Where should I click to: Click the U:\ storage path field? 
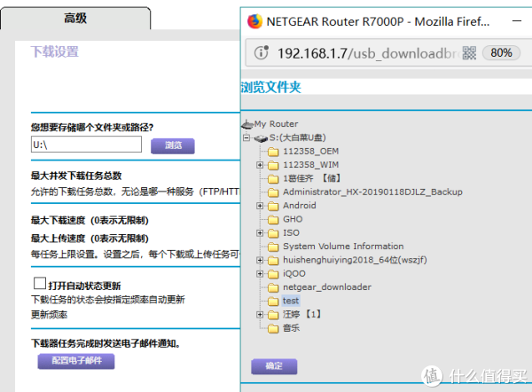(86, 145)
